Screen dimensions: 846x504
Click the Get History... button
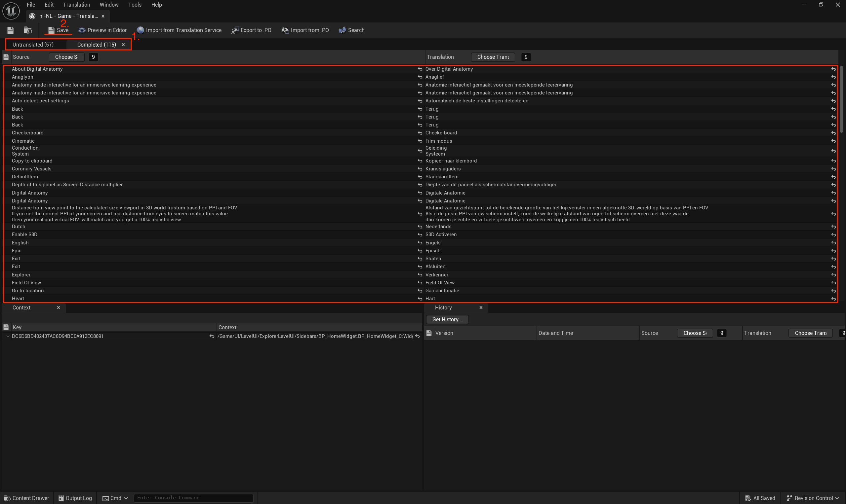pyautogui.click(x=447, y=320)
